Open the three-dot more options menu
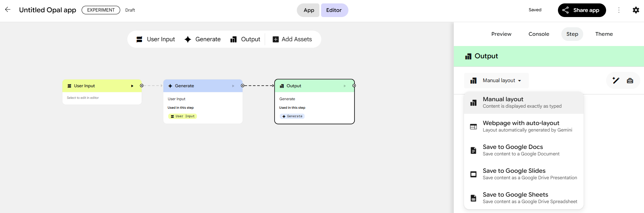The image size is (644, 213). click(x=618, y=10)
